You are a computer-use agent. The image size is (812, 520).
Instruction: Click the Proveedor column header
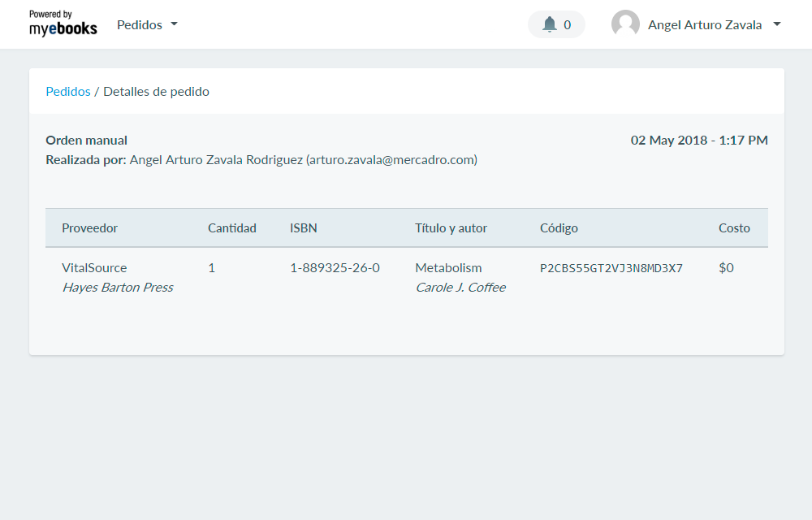(x=89, y=228)
